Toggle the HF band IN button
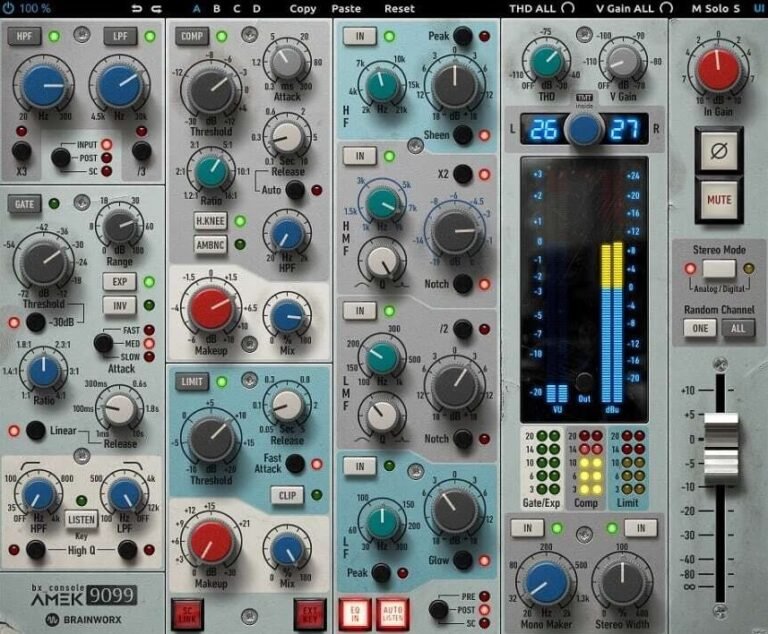This screenshot has height=634, width=768. 360,36
